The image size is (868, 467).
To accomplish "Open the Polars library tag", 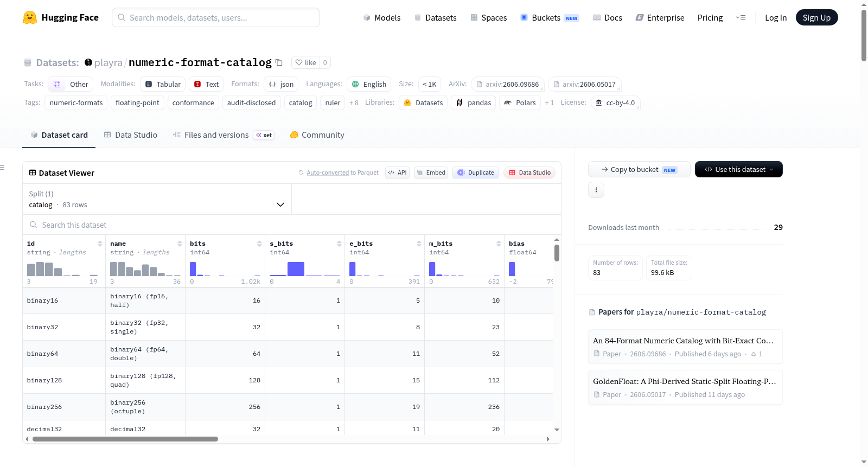I will (x=520, y=103).
